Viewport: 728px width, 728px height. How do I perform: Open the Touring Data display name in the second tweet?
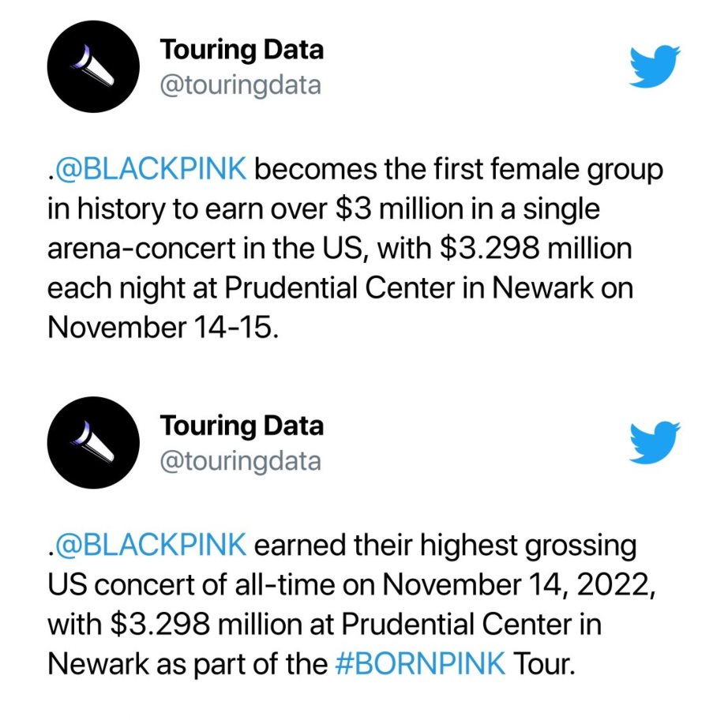coord(242,426)
